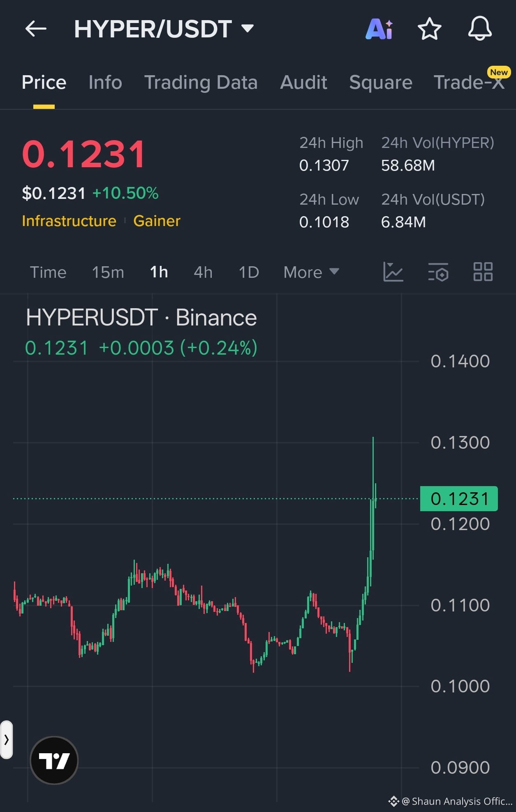Screen dimensions: 516x812
Task: Tap the 24h Vol(HYPER) value 58.68M
Action: 408,166
